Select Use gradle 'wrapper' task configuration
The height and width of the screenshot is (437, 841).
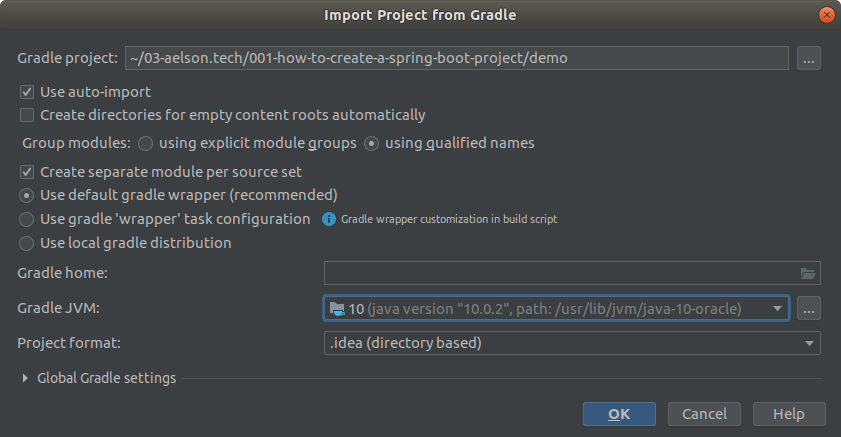[x=28, y=218]
